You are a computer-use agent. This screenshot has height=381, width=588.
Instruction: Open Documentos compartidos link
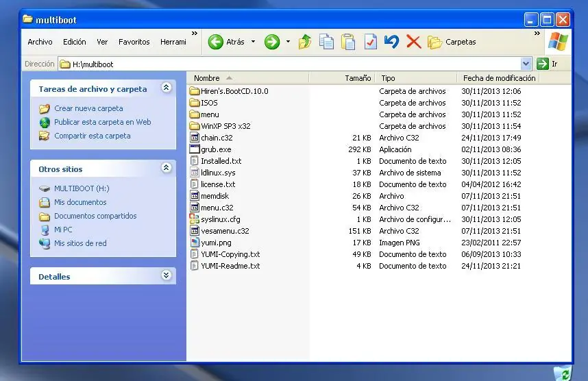pos(95,216)
